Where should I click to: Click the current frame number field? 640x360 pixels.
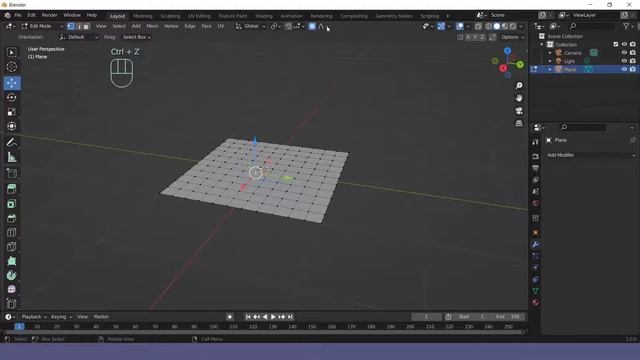(x=426, y=317)
